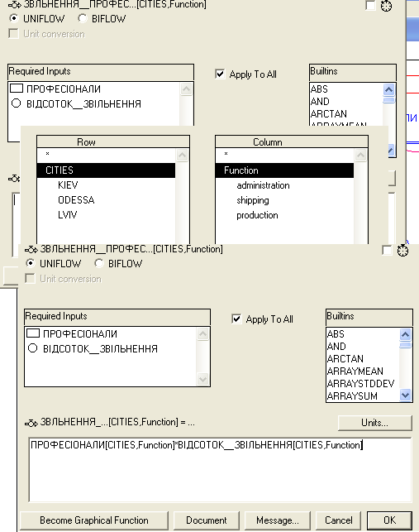Click flow icon beside top ЗВЛЬНЕННЯ title
Viewport: 419px width, 532px height.
(x=15, y=5)
